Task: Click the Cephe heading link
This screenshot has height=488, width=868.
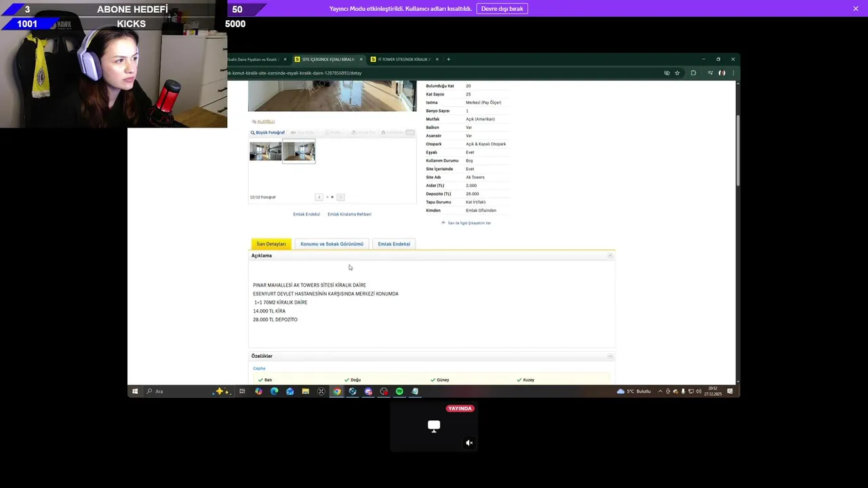Action: pyautogui.click(x=259, y=369)
